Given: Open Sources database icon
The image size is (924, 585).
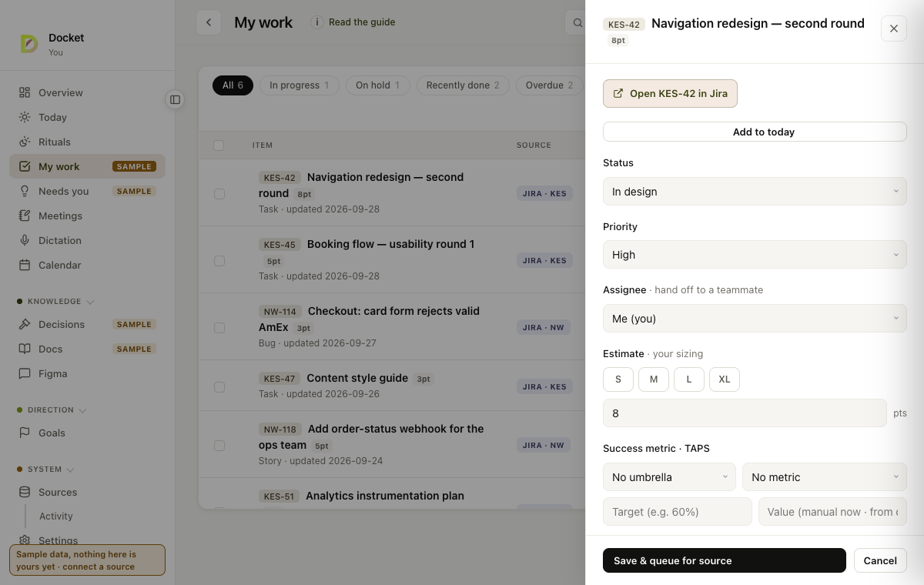Looking at the screenshot, I should pyautogui.click(x=25, y=492).
